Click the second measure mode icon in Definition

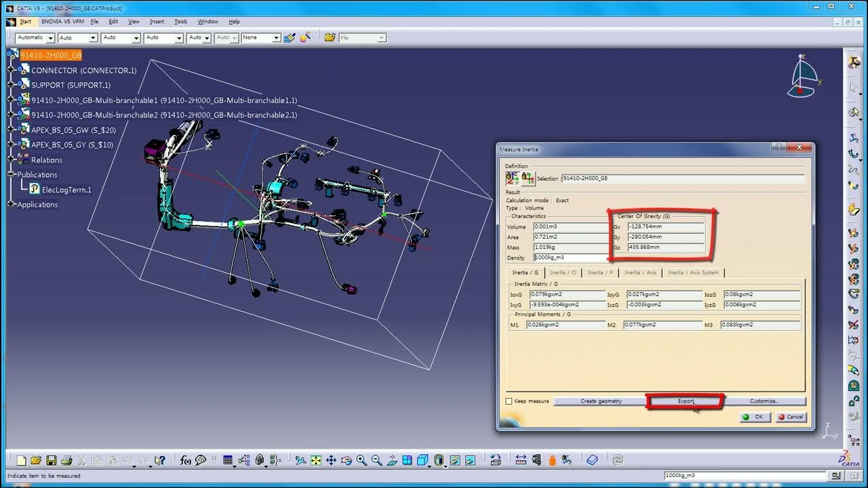tap(528, 178)
